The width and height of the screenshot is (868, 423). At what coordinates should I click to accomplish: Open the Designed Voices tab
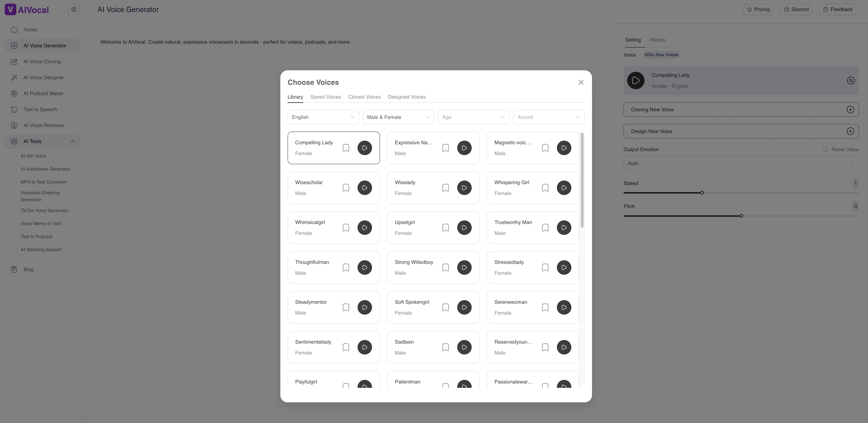406,97
